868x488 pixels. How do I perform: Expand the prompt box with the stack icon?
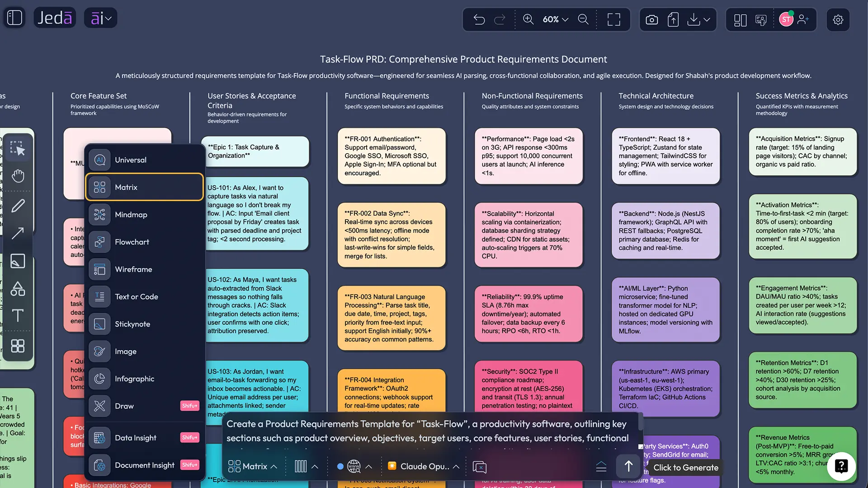(x=601, y=466)
